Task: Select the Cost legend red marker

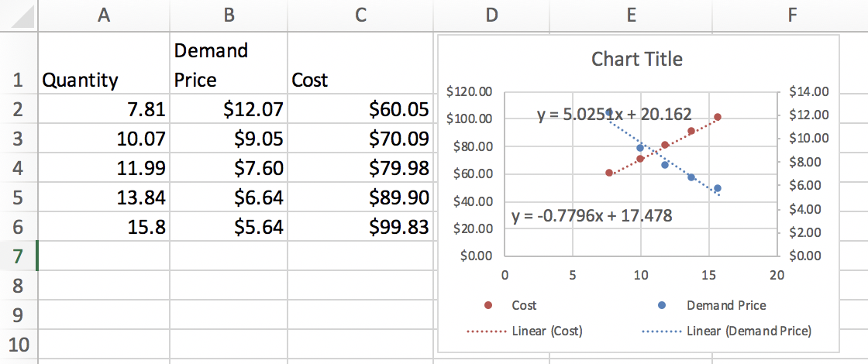Action: (486, 306)
